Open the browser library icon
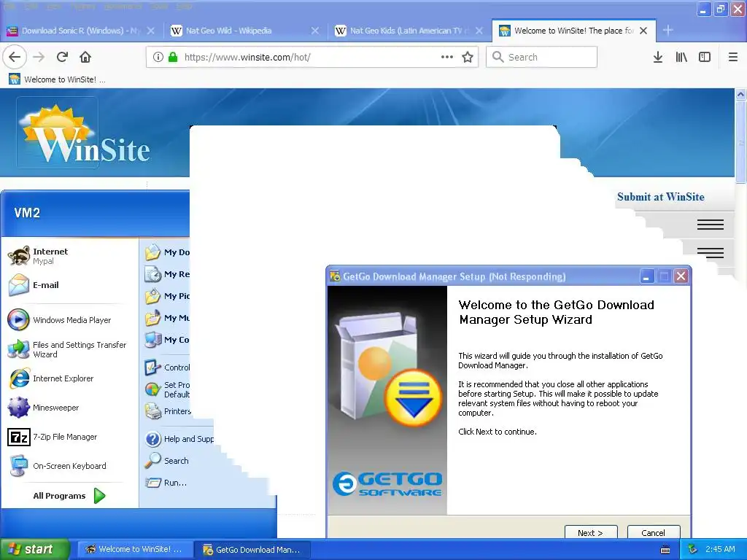The width and height of the screenshot is (747, 560). (x=681, y=57)
